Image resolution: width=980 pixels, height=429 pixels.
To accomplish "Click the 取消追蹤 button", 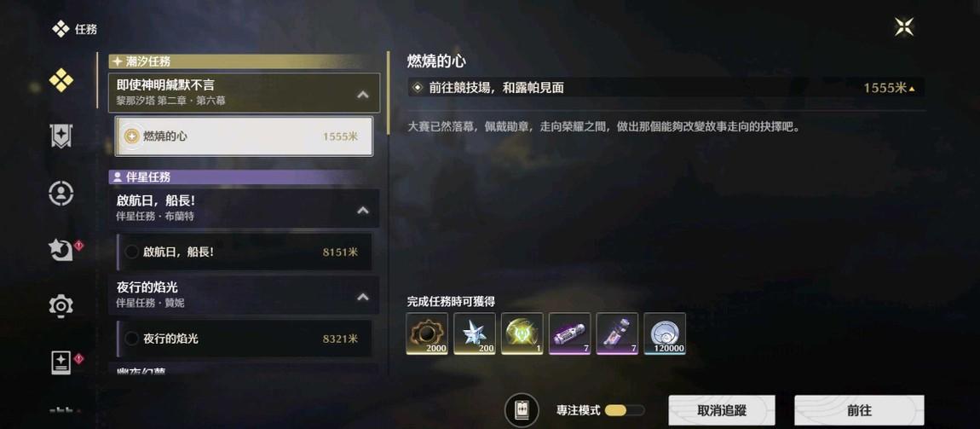I will 722,411.
